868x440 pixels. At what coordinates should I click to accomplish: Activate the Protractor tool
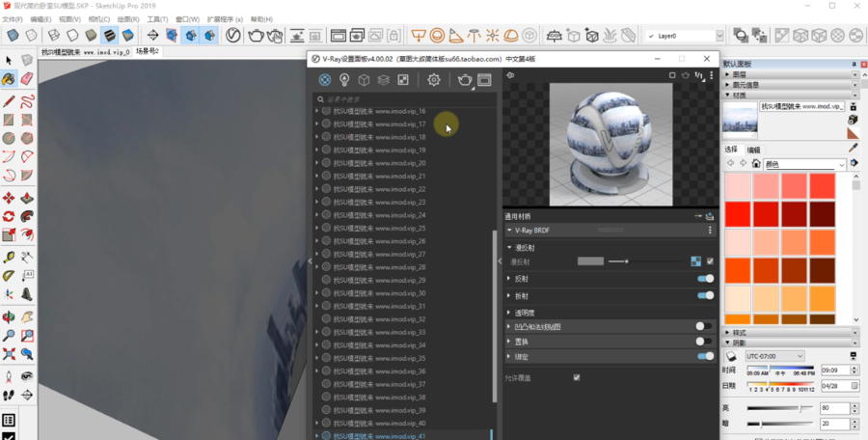(x=9, y=275)
